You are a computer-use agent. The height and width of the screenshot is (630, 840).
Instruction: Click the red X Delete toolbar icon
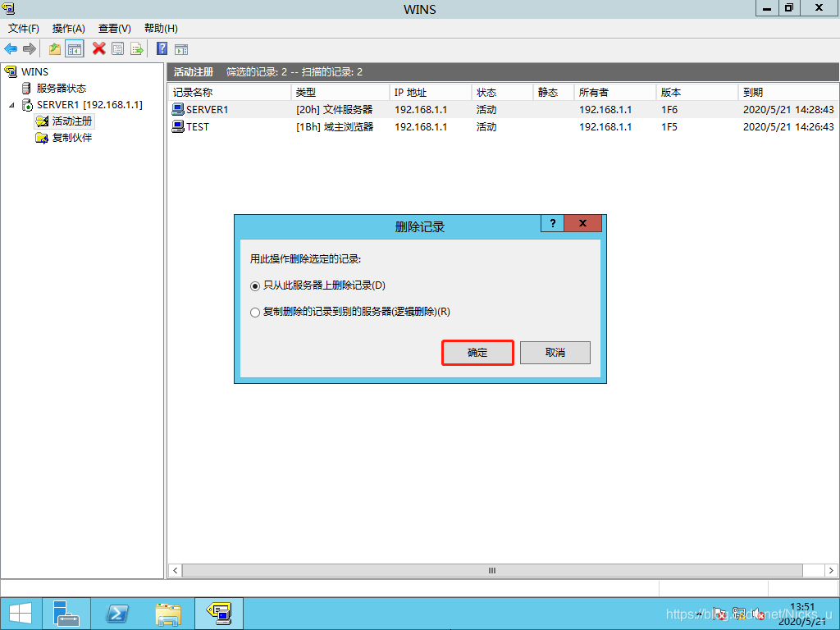coord(98,48)
